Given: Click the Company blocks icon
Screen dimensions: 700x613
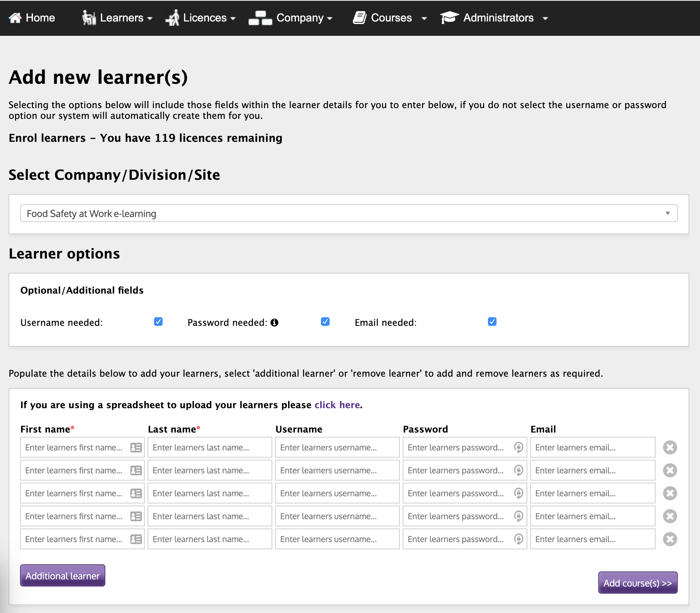Looking at the screenshot, I should [260, 18].
